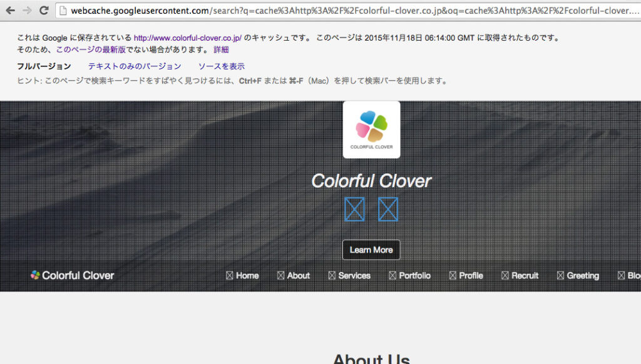Click the page document icon in address bar
The height and width of the screenshot is (364, 641).
coord(63,11)
